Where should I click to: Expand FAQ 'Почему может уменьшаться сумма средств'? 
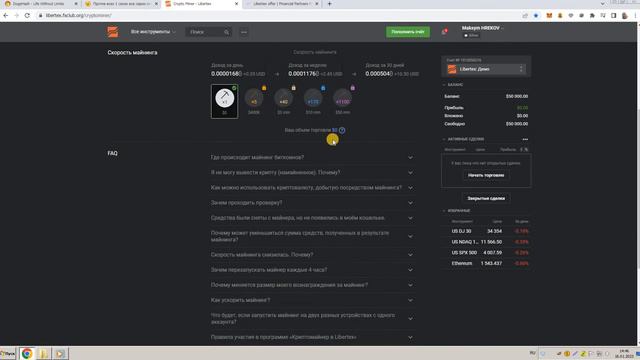[312, 236]
